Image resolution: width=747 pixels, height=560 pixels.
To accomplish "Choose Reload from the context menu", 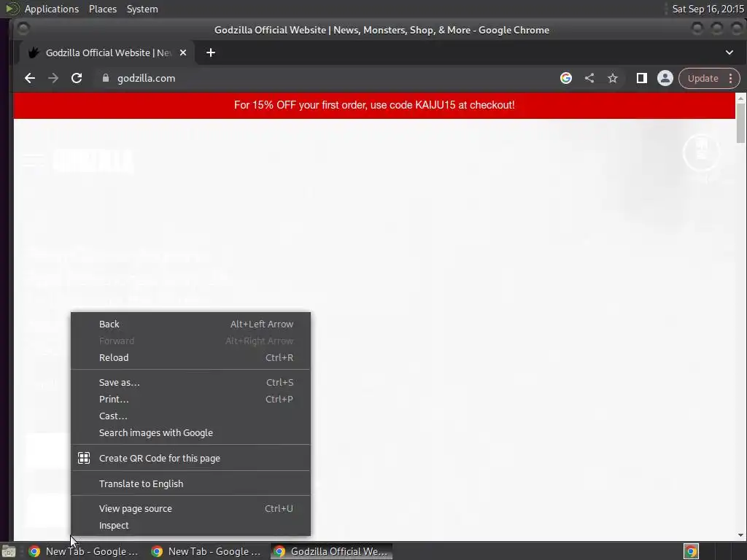I will 190,357.
